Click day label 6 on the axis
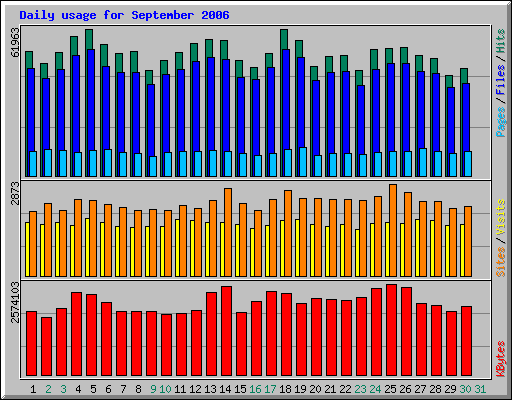512x400 pixels. 108,389
